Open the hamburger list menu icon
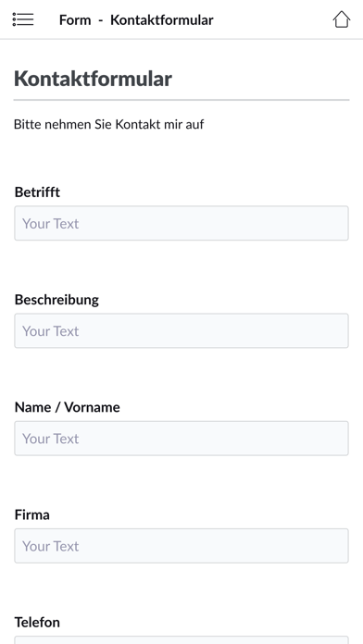This screenshot has width=363, height=644. click(x=23, y=19)
